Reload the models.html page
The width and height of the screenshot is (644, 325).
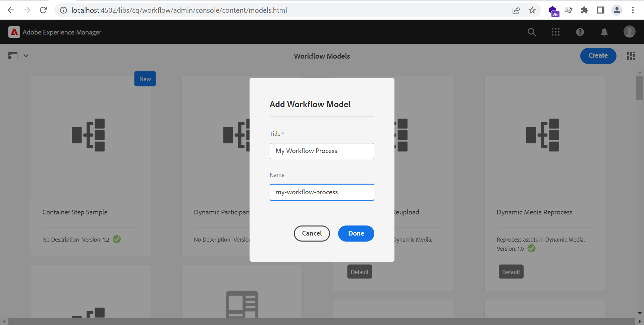(43, 10)
